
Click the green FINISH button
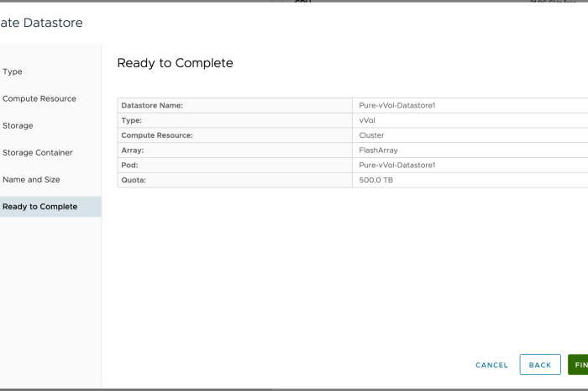pyautogui.click(x=579, y=365)
